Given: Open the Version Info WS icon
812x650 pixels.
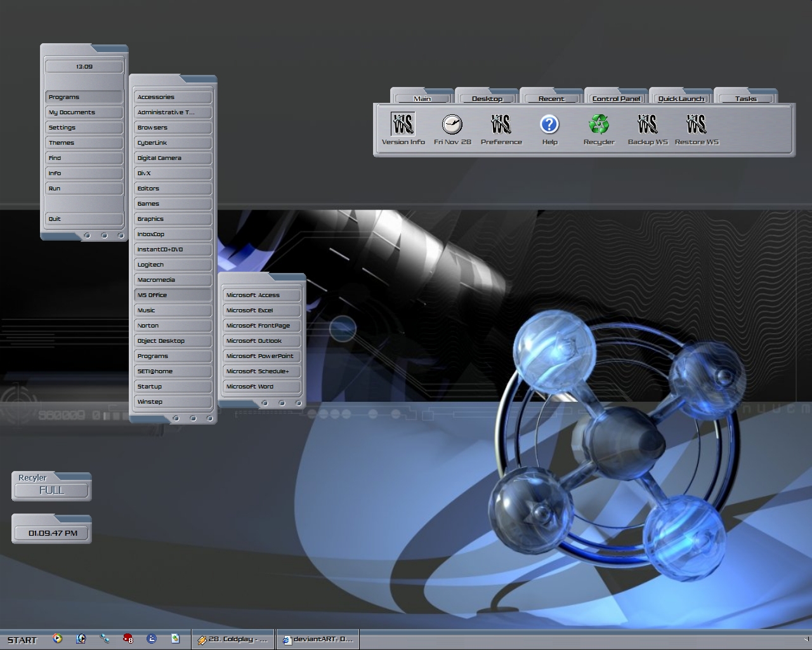Looking at the screenshot, I should (x=403, y=124).
